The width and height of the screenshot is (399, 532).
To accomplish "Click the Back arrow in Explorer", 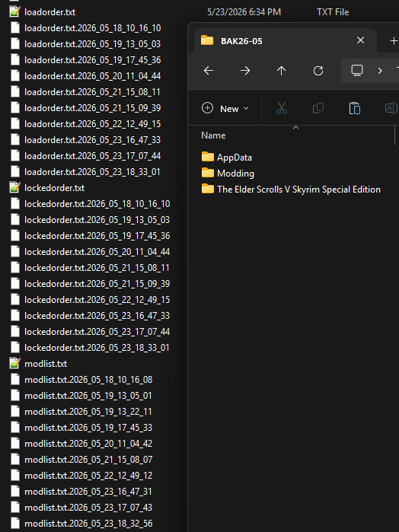I will click(209, 71).
